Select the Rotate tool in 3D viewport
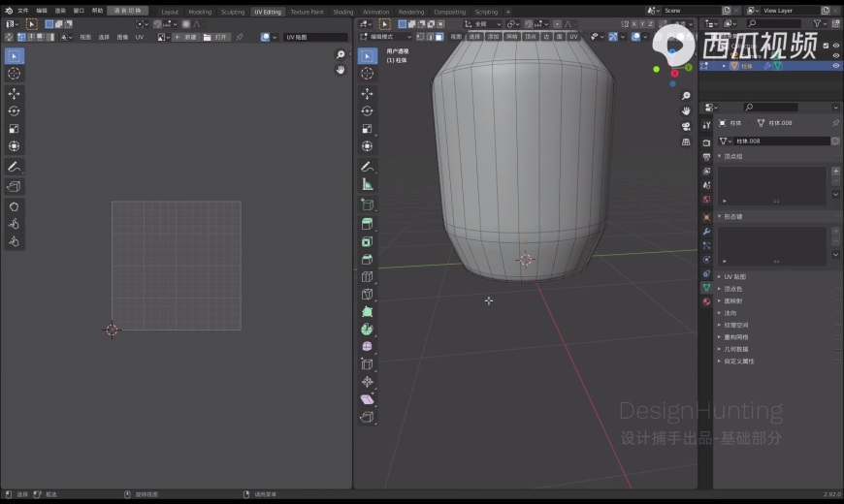 coord(367,110)
